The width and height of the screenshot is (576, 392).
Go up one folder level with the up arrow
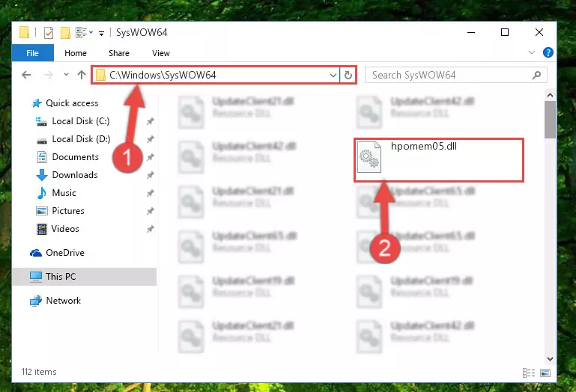click(82, 75)
